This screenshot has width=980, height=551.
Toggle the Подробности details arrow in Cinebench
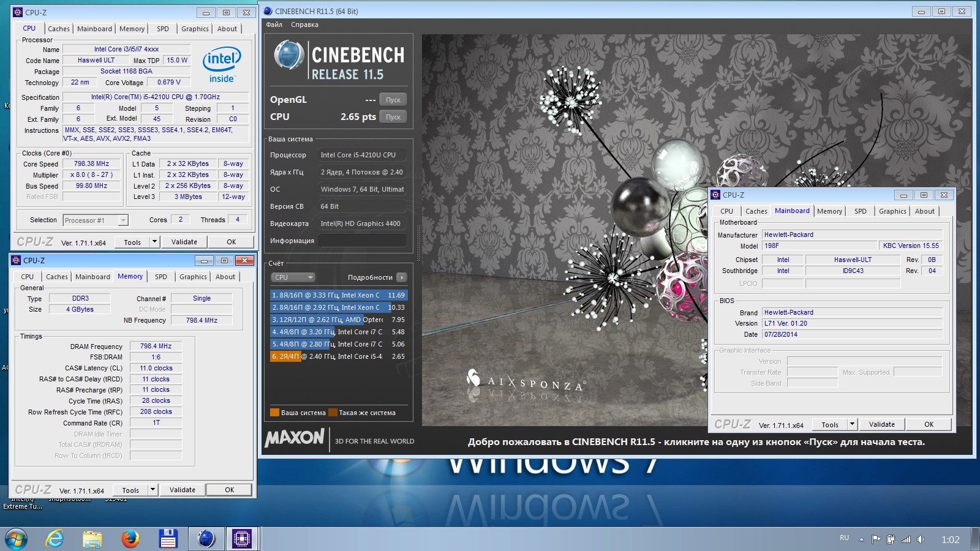(x=402, y=277)
